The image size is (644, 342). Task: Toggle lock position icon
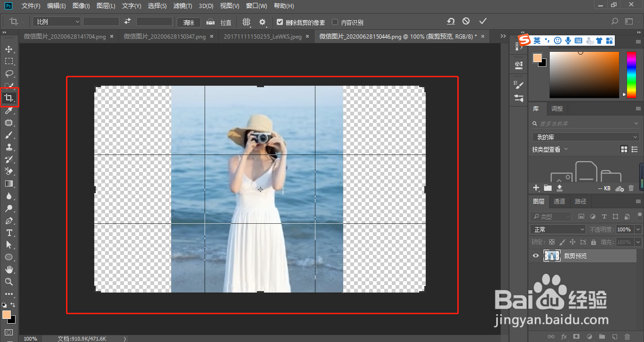point(572,242)
